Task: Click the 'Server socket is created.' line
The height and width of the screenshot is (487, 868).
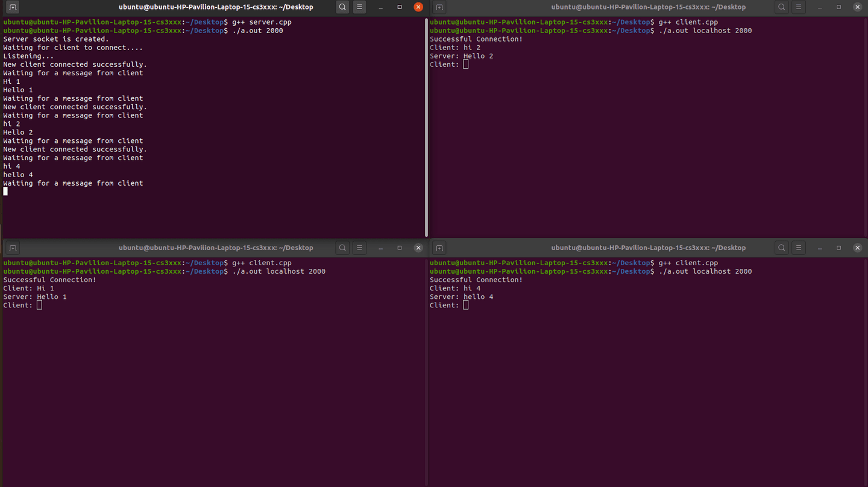Action: coord(56,39)
